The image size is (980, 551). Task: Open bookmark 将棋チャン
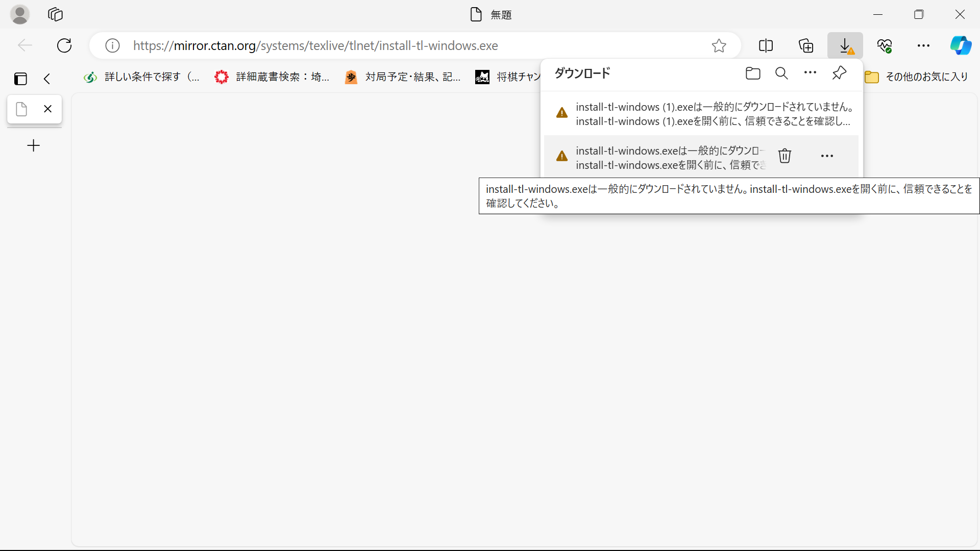point(507,77)
